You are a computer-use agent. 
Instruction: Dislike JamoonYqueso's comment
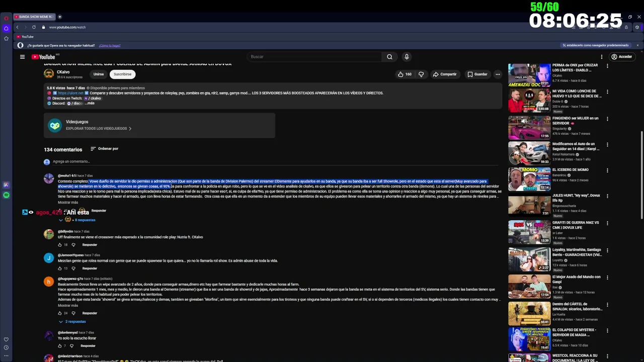point(73,268)
